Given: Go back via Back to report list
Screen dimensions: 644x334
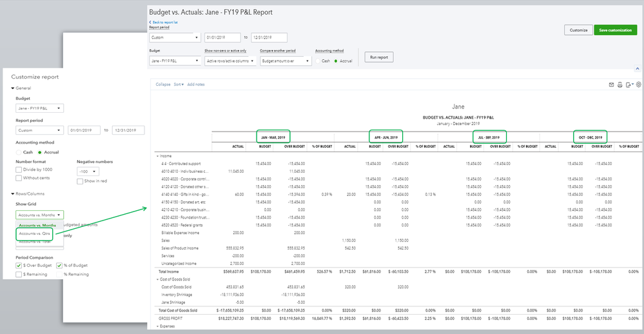Looking at the screenshot, I should coord(165,23).
